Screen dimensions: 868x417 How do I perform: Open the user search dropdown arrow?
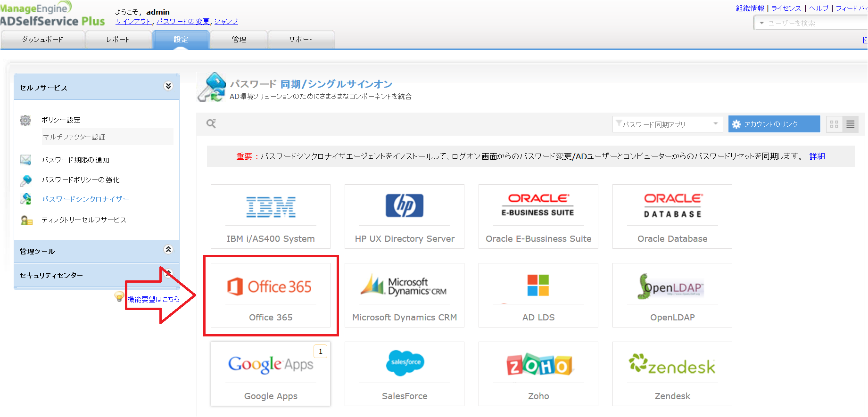(762, 23)
